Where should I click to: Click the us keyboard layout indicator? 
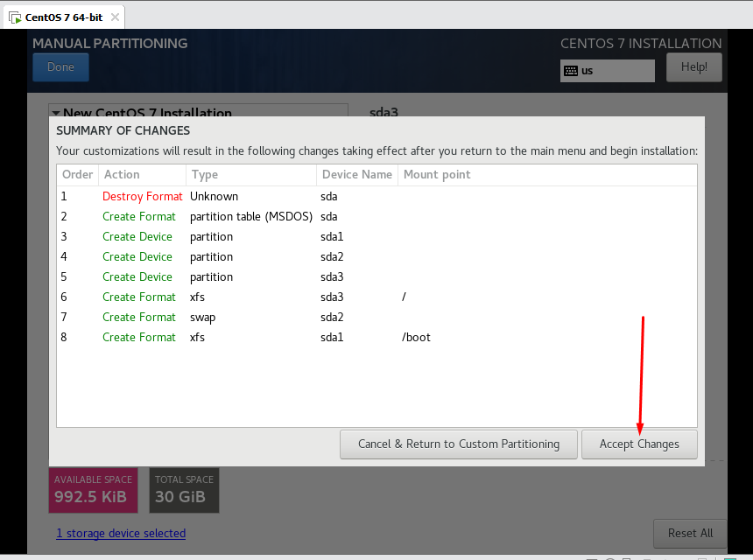pos(608,71)
